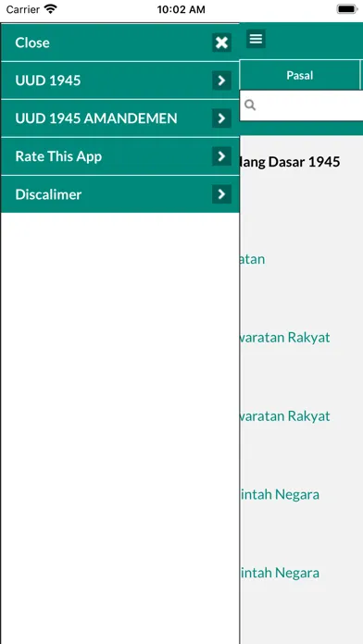This screenshot has height=644, width=363.
Task: Open the second 'waratan Rakyat' link
Action: point(285,416)
